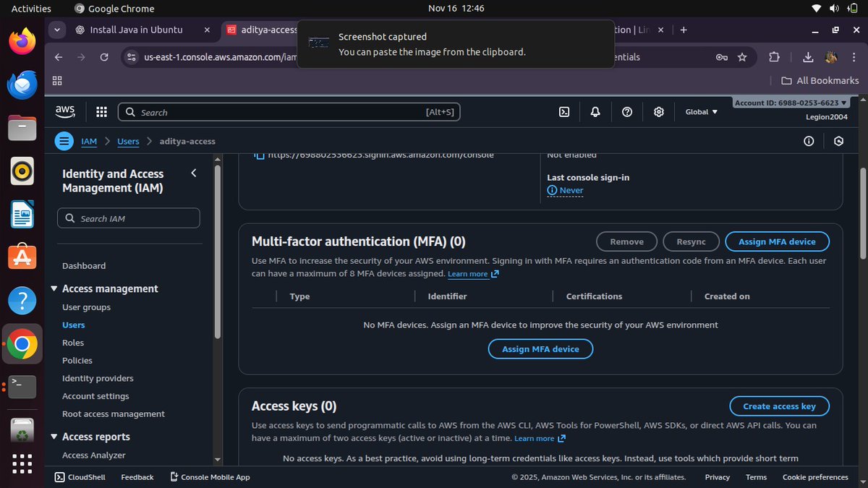The width and height of the screenshot is (868, 488).
Task: Open the AWS home logo
Action: (x=65, y=111)
